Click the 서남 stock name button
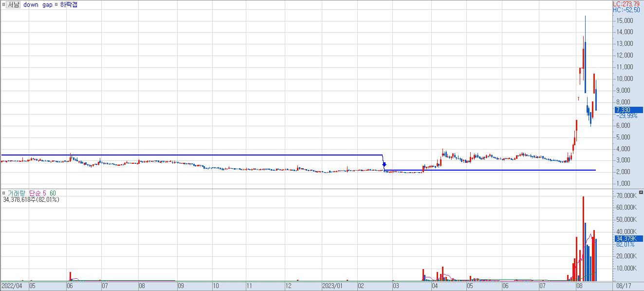Viewport: 644px width, 291px height. click(13, 5)
